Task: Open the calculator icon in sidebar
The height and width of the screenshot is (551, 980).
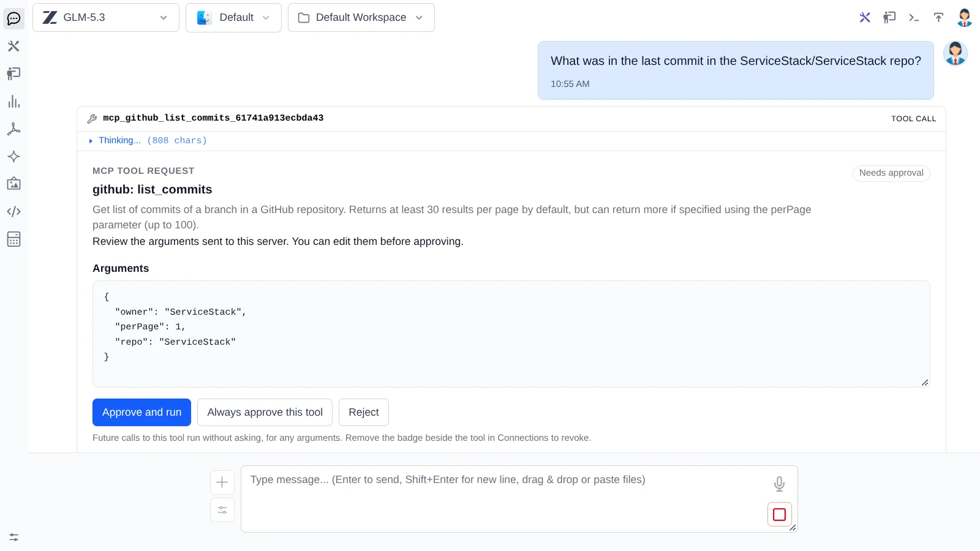Action: 13,239
